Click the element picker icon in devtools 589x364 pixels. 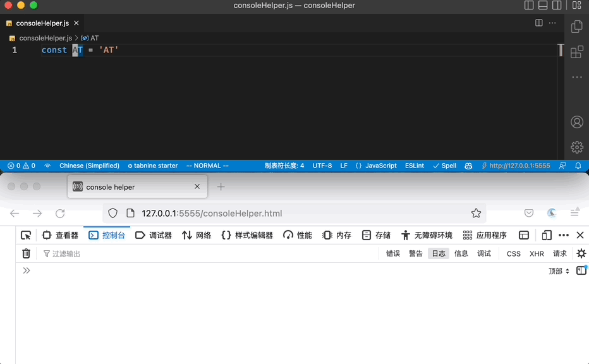(26, 235)
